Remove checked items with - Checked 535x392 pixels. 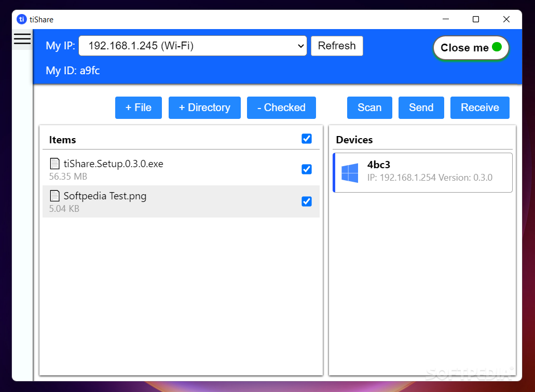click(x=281, y=107)
